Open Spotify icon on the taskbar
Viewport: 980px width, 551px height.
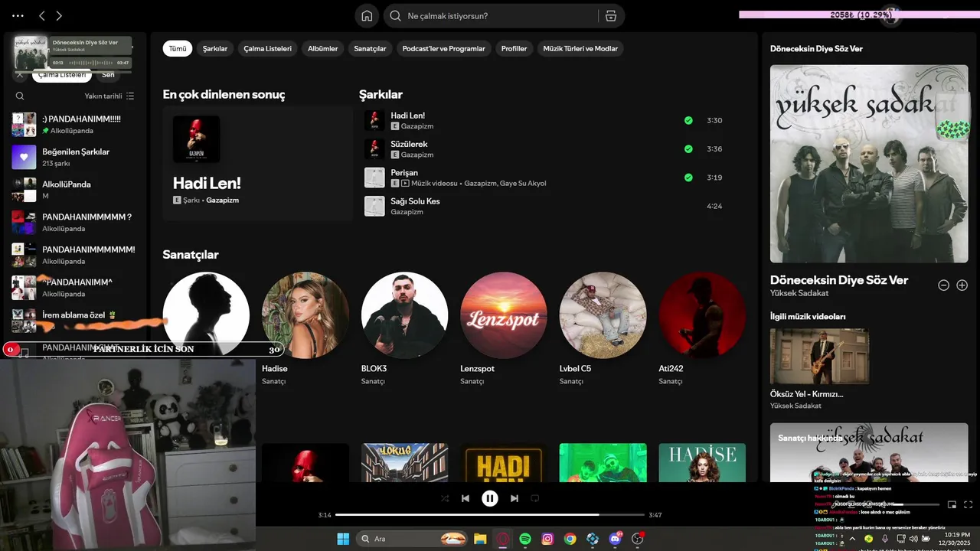click(x=525, y=539)
